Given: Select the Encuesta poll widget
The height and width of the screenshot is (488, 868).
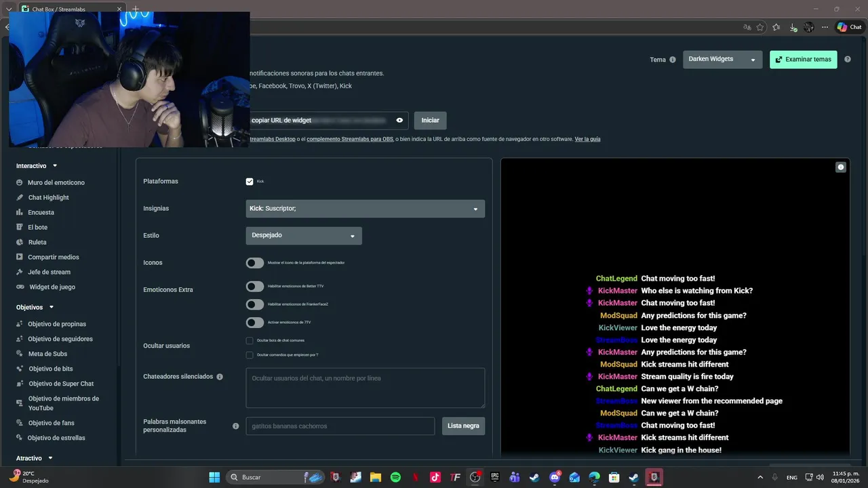Looking at the screenshot, I should 41,212.
